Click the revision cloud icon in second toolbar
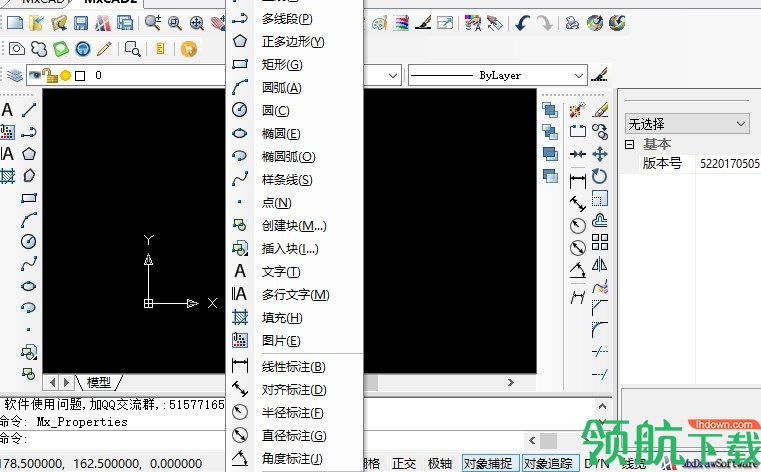The height and width of the screenshot is (472, 761). coord(39,49)
